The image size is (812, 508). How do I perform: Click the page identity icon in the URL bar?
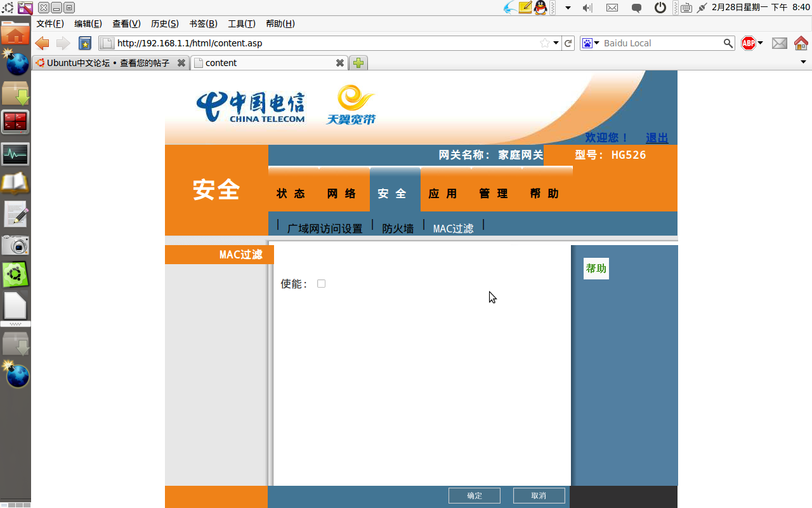point(107,43)
